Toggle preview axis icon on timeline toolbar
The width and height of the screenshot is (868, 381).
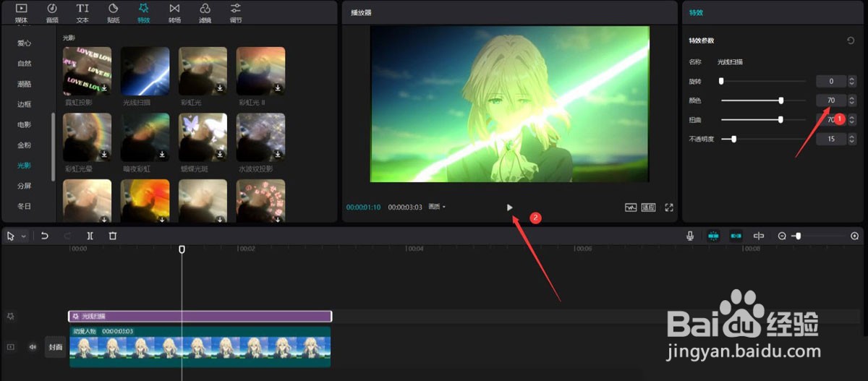point(759,236)
